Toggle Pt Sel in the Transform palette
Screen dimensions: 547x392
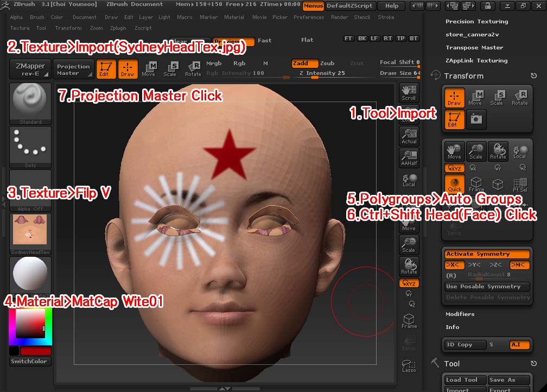pos(520,184)
